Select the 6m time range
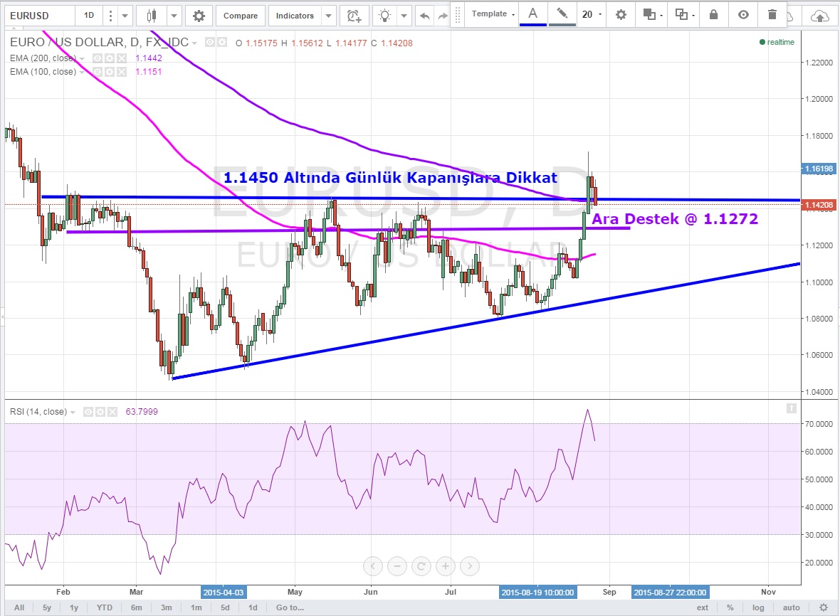The height and width of the screenshot is (616, 840). (x=137, y=607)
